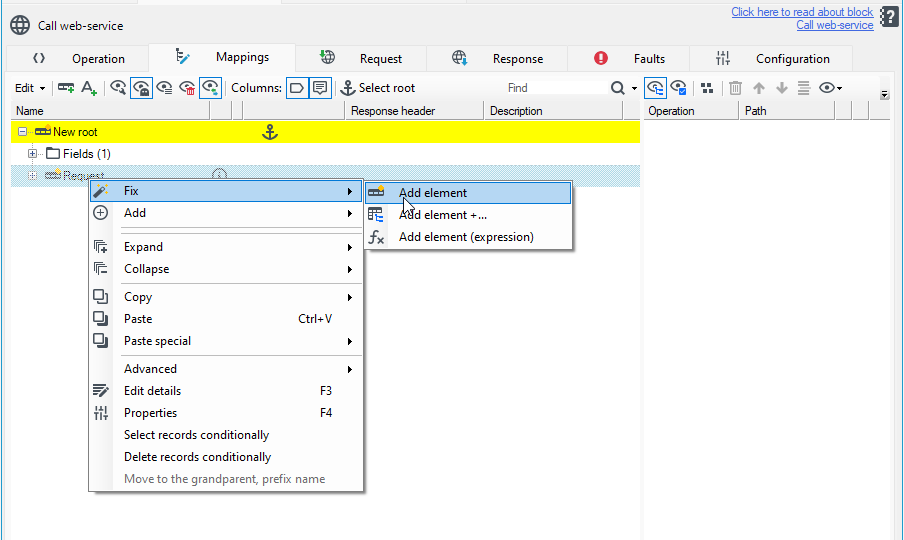
Task: Open the Add context submenu
Action: tap(226, 213)
